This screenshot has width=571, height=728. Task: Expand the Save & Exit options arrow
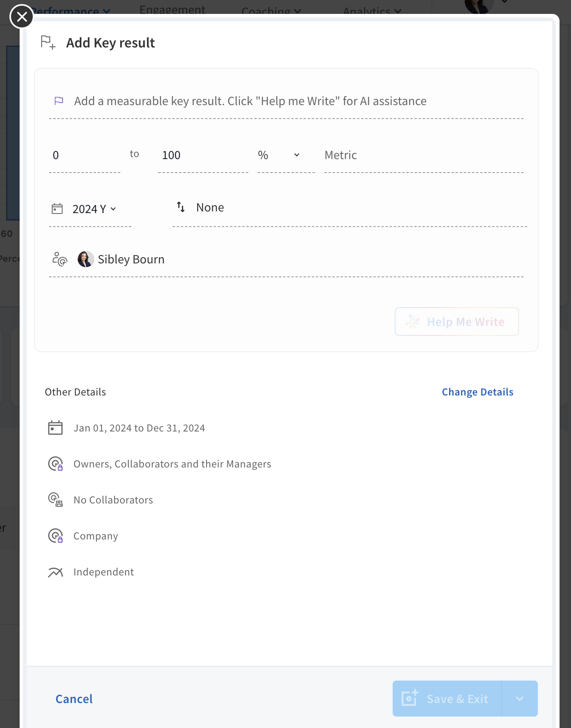[519, 699]
